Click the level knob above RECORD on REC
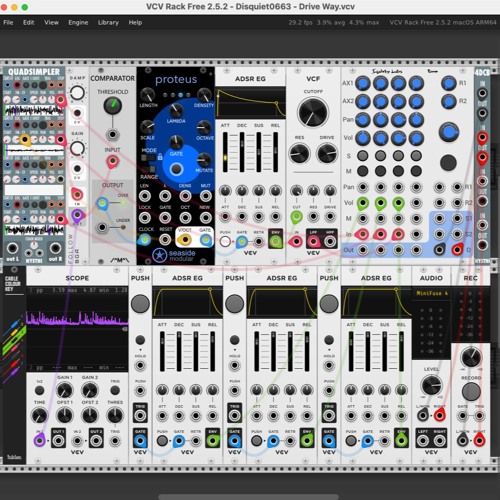The image size is (500, 500). 471,357
